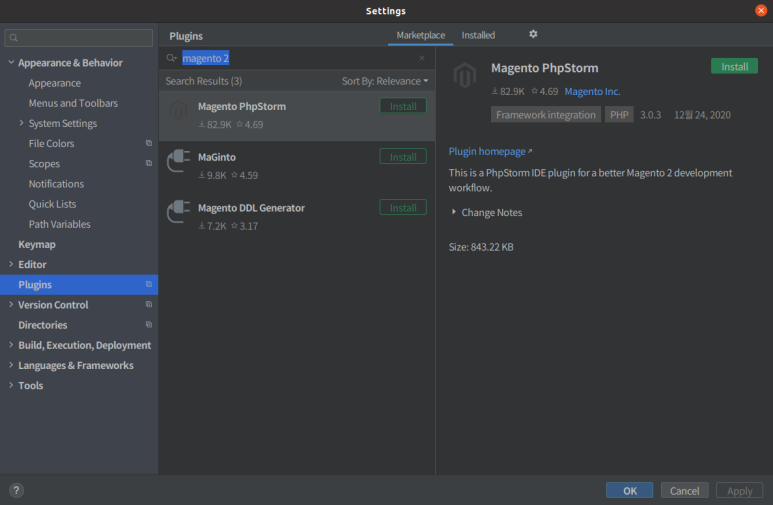
Task: Select Appearance in the settings tree
Action: [x=55, y=83]
